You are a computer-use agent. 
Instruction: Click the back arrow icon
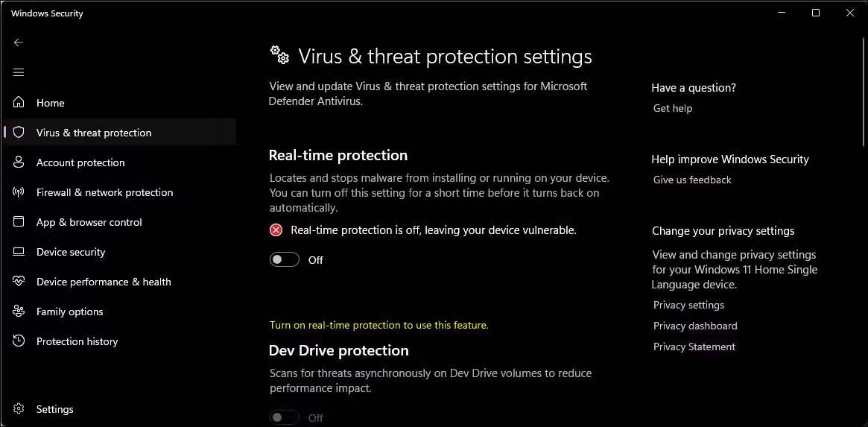[19, 42]
